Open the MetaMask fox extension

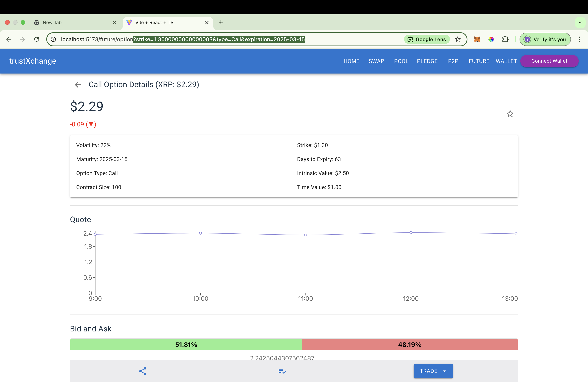[x=477, y=39]
